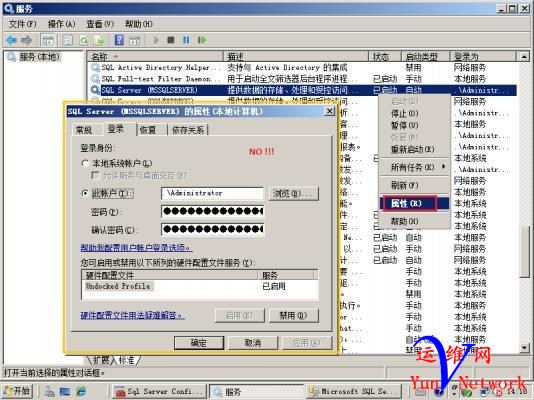Screen dimensions: 534x400
Task: Sort by the 登录为 column header
Action: (x=483, y=57)
